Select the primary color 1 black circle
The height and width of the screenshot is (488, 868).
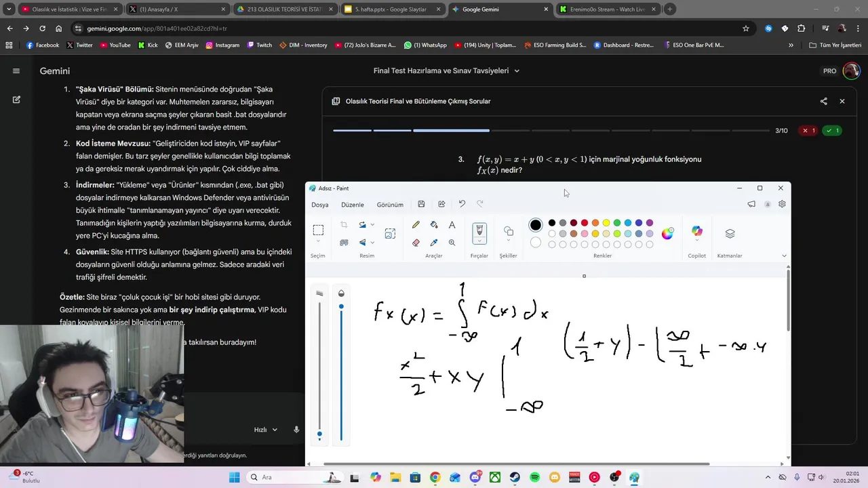click(x=536, y=225)
